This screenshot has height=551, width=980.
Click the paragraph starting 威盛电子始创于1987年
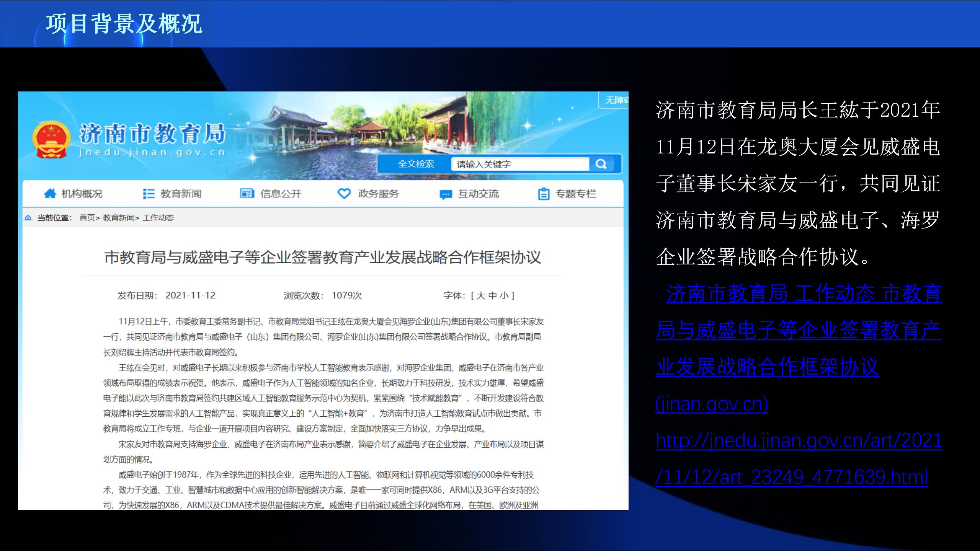click(321, 490)
